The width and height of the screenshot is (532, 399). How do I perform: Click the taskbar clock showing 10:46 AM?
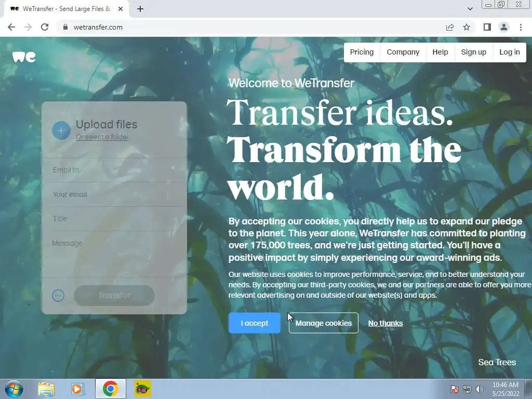[506, 389]
